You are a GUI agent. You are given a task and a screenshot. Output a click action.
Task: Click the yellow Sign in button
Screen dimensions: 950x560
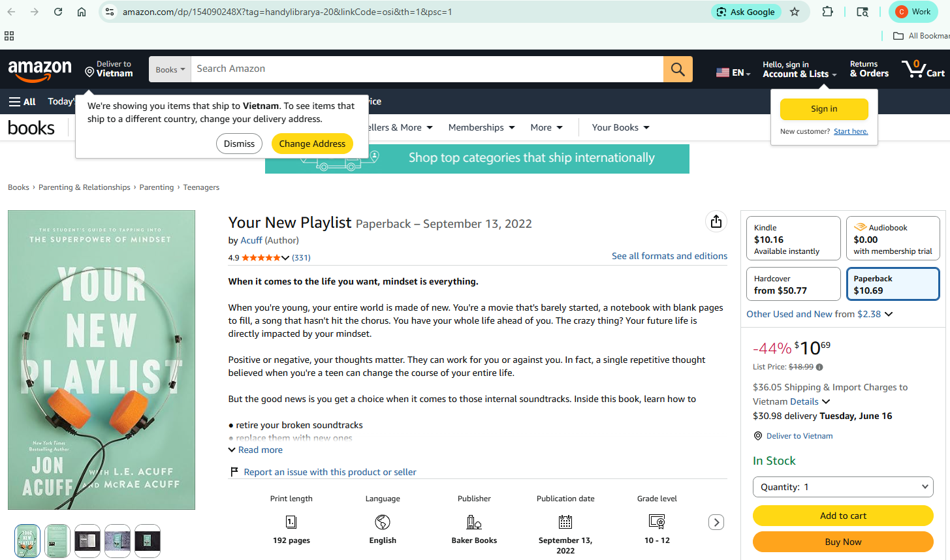click(824, 109)
